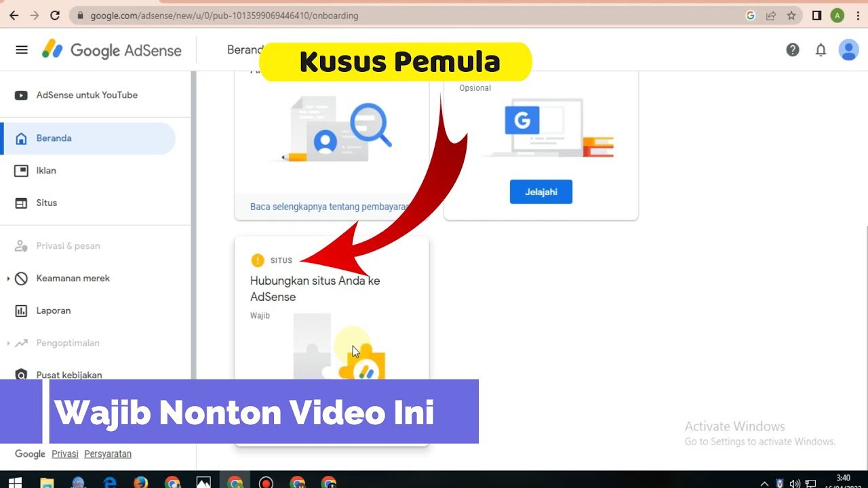Click the Situs sites icon
The image size is (868, 488).
point(21,203)
